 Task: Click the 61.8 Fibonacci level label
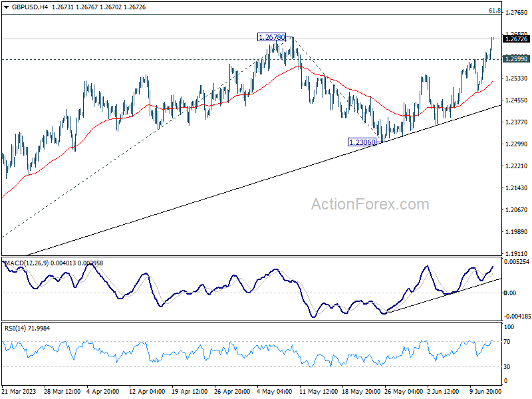tap(494, 11)
